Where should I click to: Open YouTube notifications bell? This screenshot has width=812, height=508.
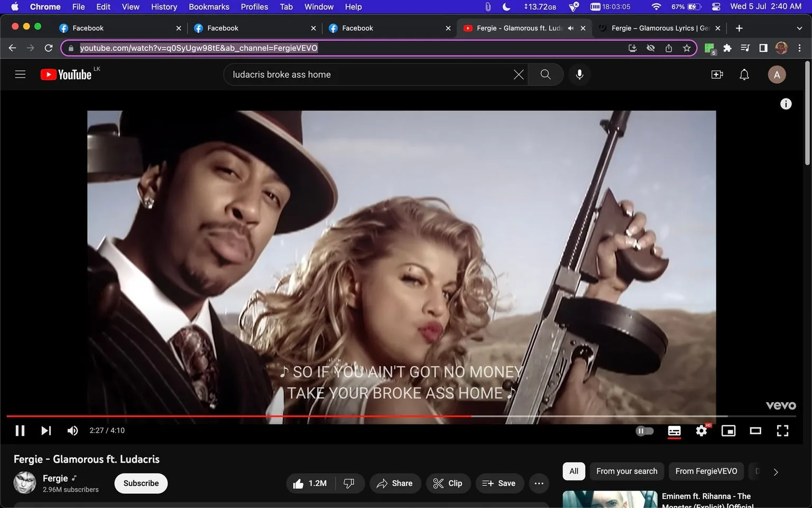pyautogui.click(x=744, y=74)
